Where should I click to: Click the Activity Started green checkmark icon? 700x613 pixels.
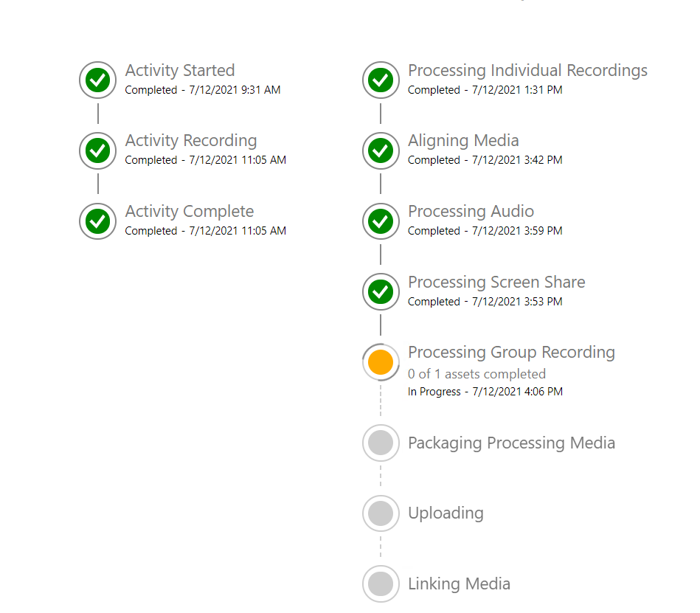pyautogui.click(x=98, y=80)
